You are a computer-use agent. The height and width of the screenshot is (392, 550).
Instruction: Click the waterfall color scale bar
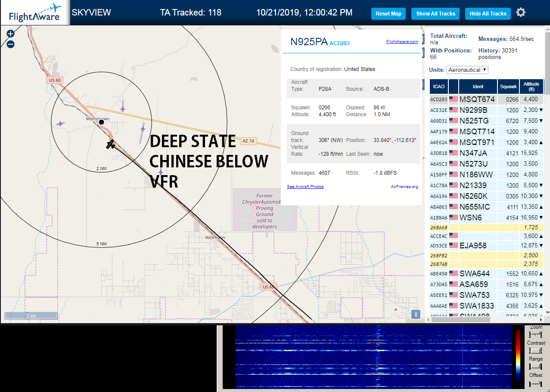coord(518,356)
